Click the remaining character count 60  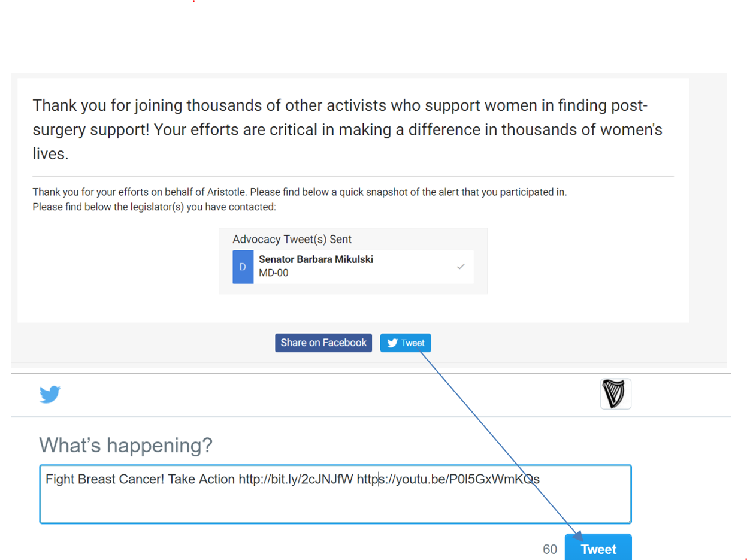tap(550, 549)
